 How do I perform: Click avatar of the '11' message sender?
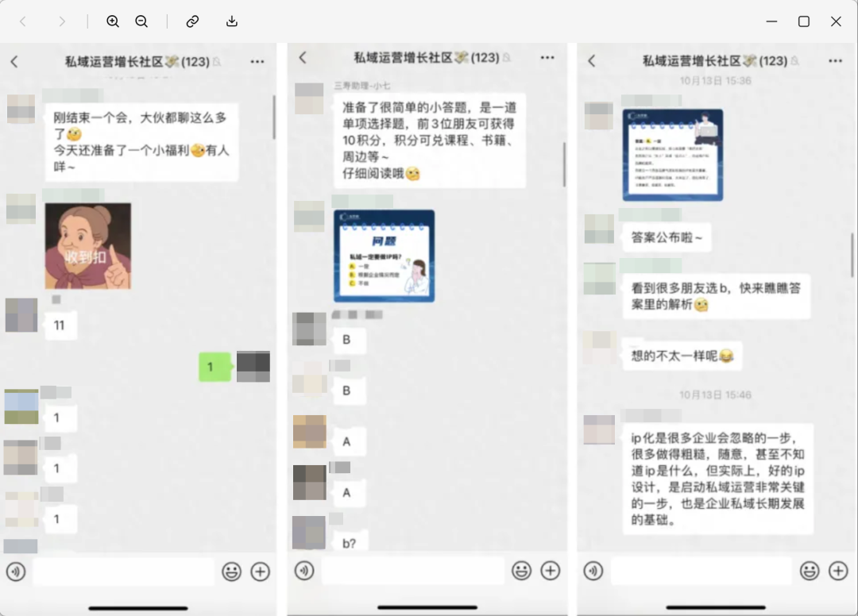pos(21,315)
